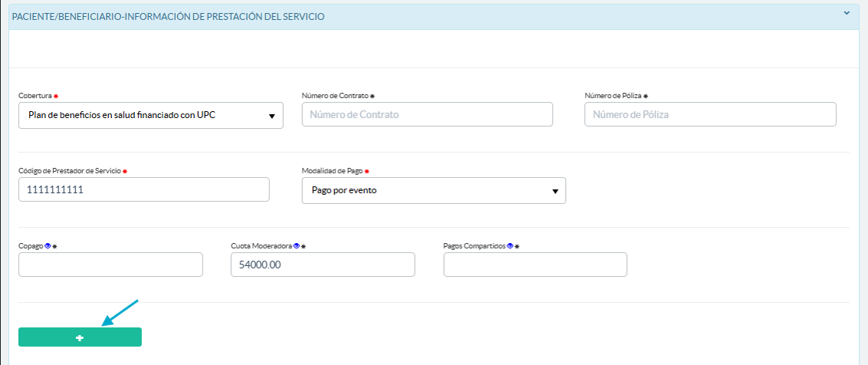Click the eye icon next to Copago

pos(48,246)
